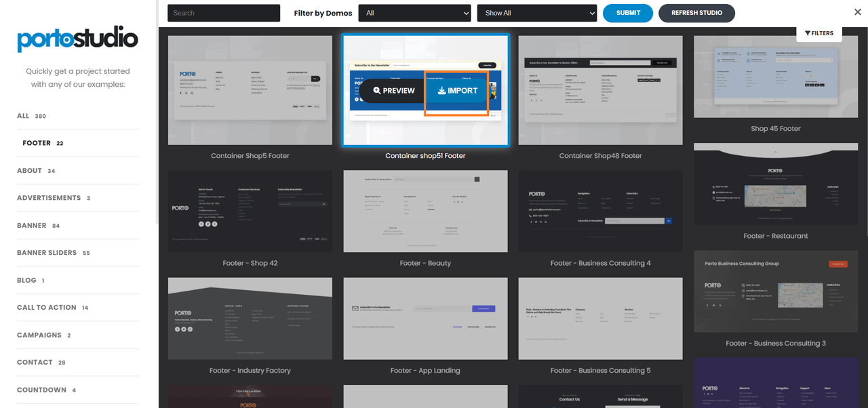
Task: Import the Container shop51 Footer block
Action: click(x=458, y=91)
